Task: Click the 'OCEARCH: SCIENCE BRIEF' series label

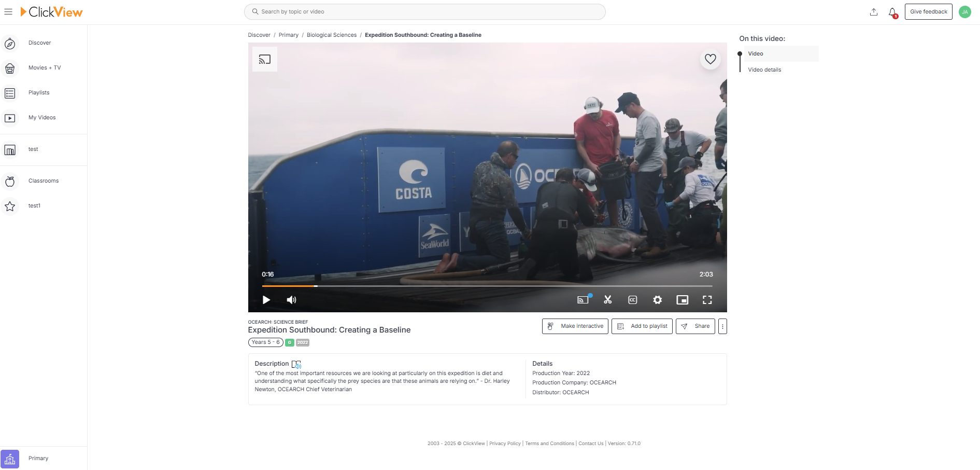Action: (x=278, y=322)
